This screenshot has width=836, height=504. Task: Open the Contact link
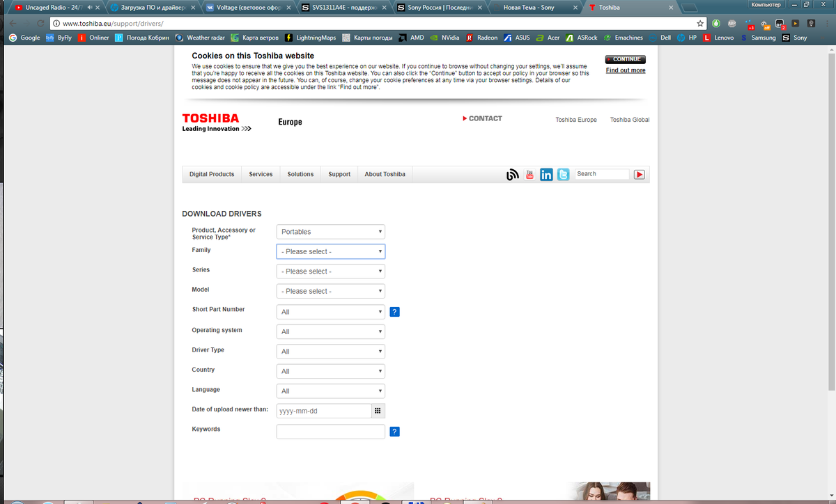pos(482,118)
